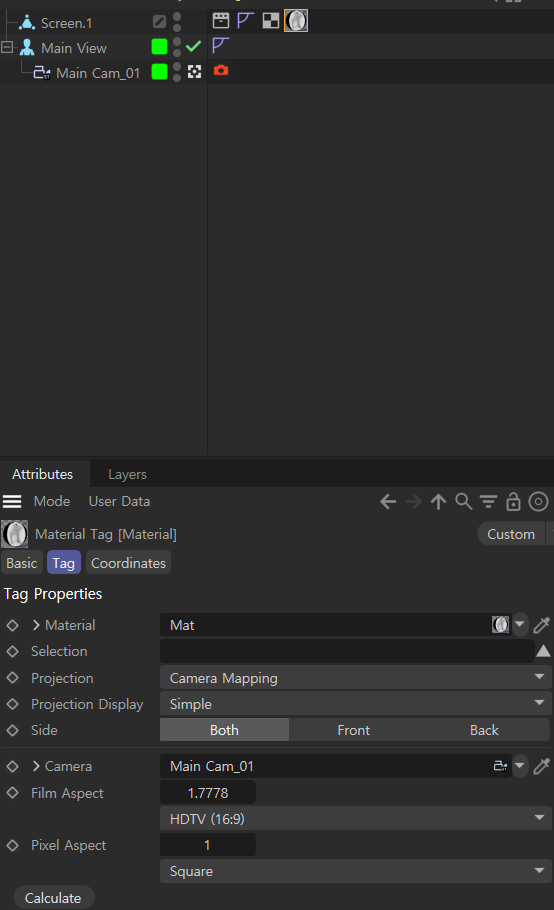
Task: Click the Calculate button
Action: [53, 898]
